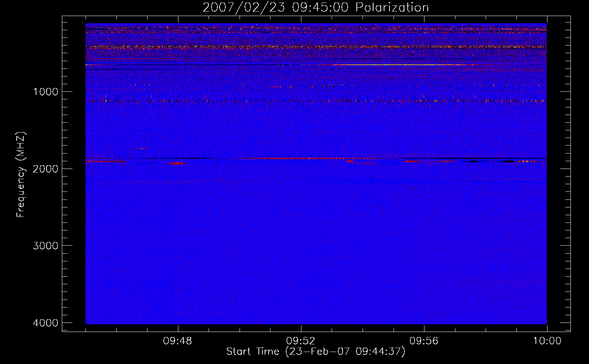
Task: Click the 2000 frequency tick label
Action: pyautogui.click(x=46, y=169)
